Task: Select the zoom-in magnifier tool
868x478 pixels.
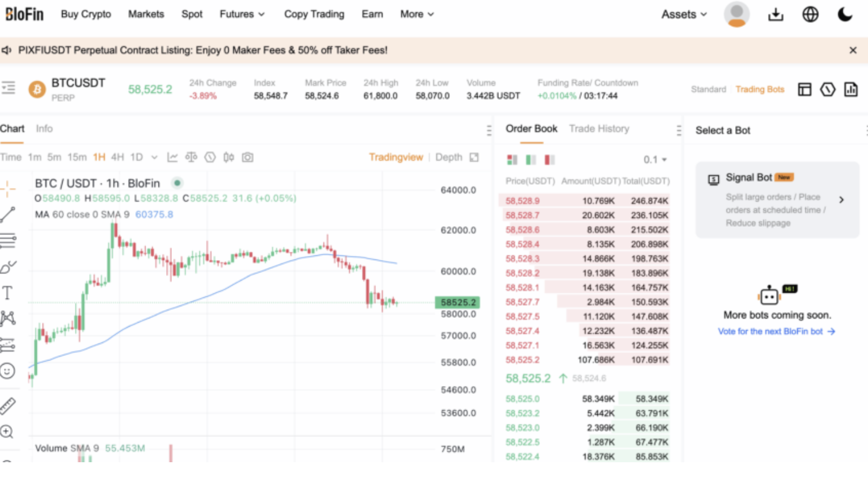Action: point(7,432)
